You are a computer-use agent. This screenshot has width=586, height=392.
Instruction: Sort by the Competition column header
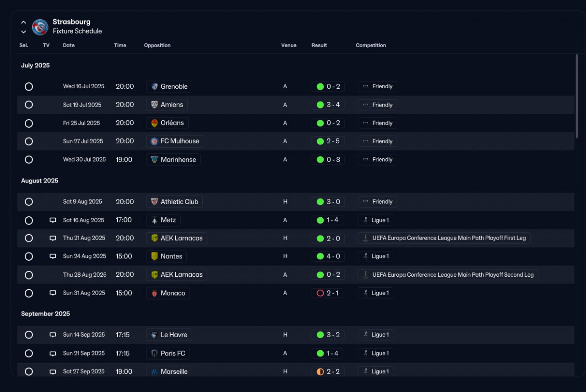point(371,45)
